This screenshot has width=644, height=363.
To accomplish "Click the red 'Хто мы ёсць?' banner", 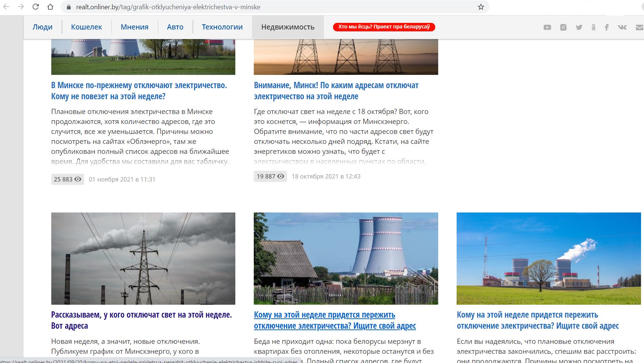I will [384, 27].
